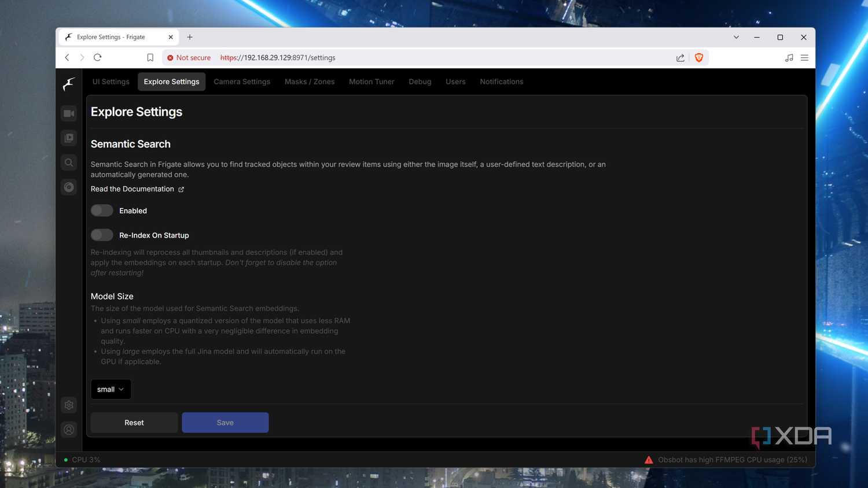Open the Read the Documentation link
This screenshot has width=868, height=488.
[x=133, y=189]
